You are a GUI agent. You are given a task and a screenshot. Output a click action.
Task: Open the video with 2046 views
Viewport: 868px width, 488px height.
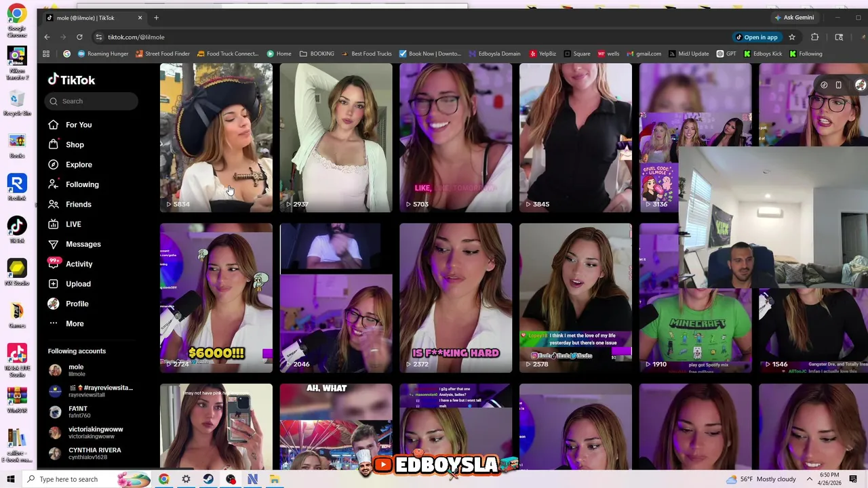[x=336, y=298]
